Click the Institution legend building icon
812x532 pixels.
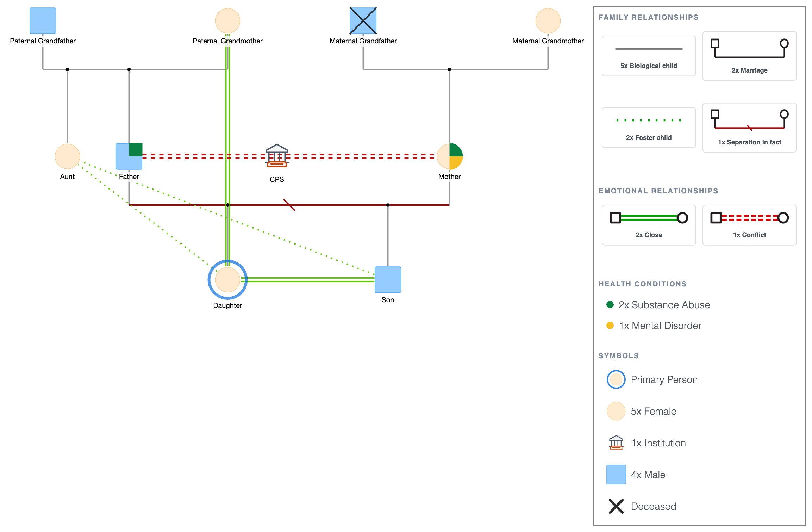point(616,443)
